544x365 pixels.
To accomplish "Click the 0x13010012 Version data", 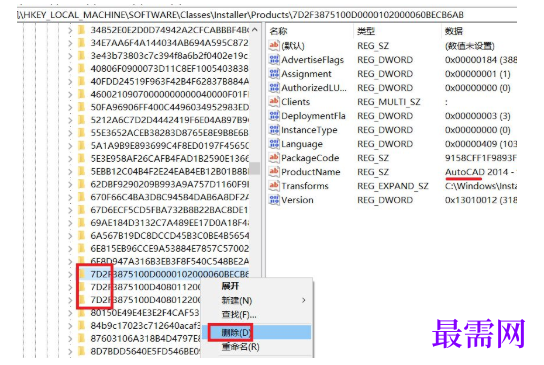I will [x=481, y=200].
